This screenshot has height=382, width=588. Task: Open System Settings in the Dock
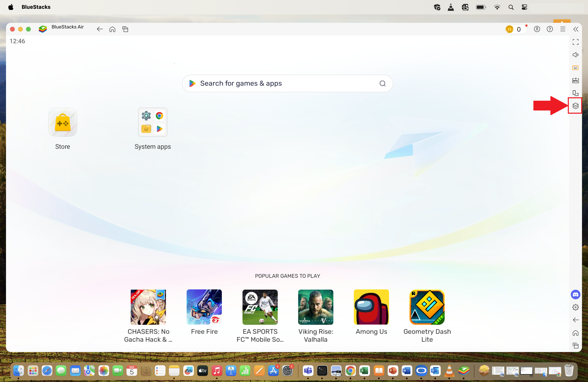(287, 371)
